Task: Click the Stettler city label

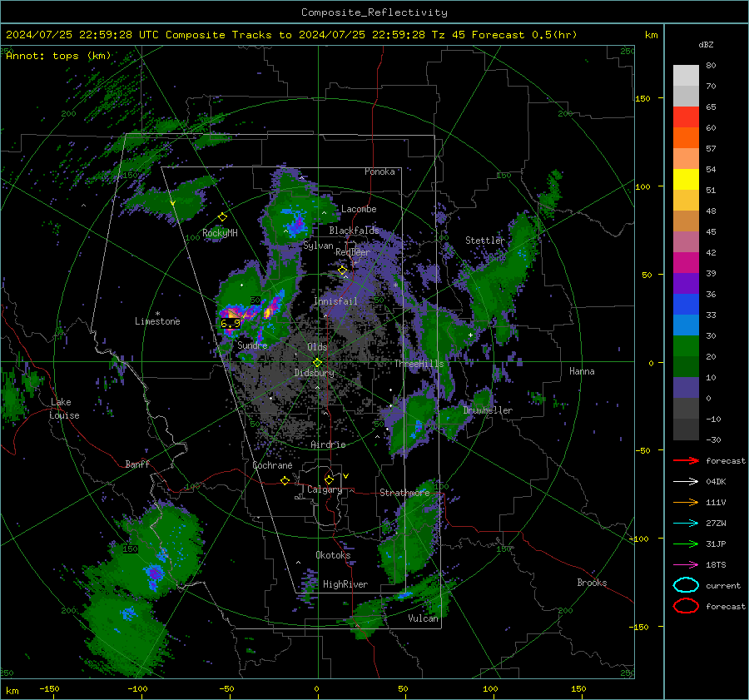Action: [485, 241]
